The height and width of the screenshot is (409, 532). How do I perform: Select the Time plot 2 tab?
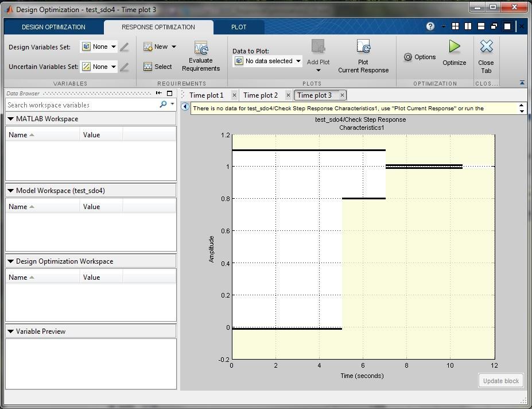(x=261, y=95)
